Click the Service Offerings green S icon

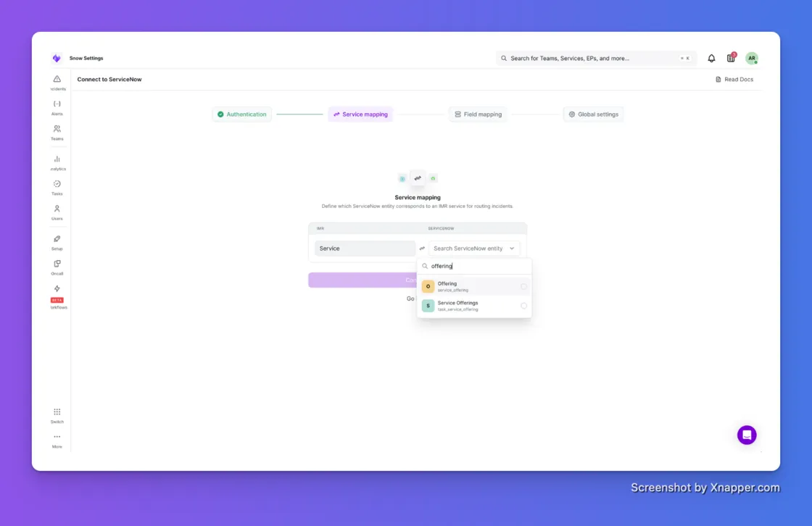tap(428, 306)
